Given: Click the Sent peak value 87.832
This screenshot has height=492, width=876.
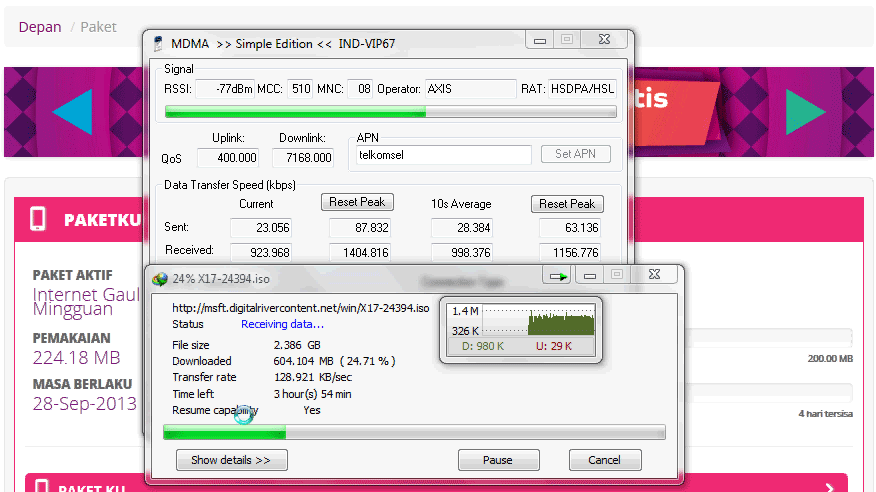Looking at the screenshot, I should point(359,228).
